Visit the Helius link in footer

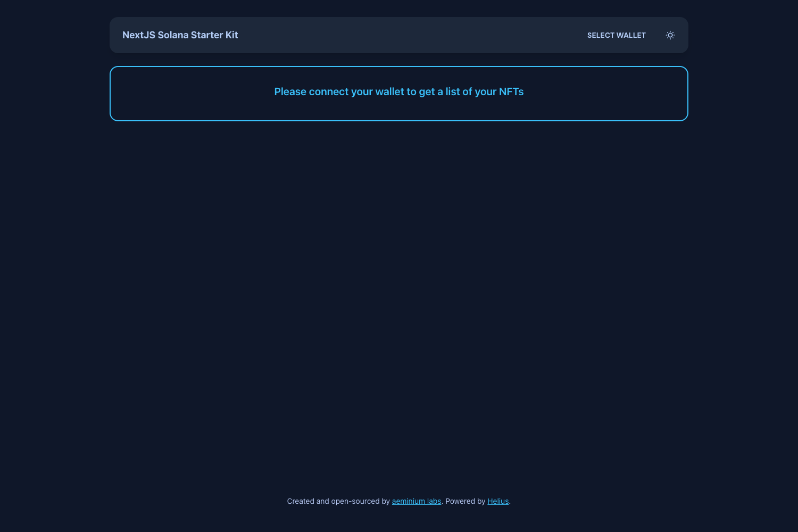[498, 501]
